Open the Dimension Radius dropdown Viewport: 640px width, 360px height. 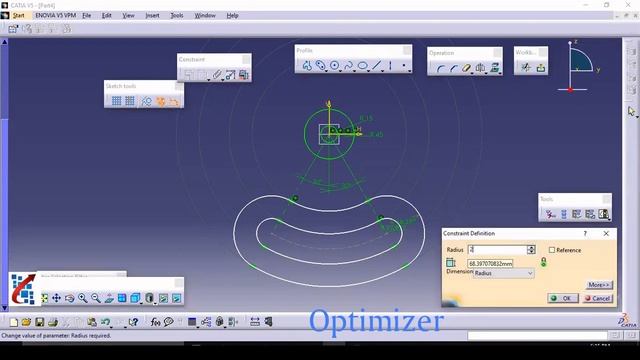503,273
